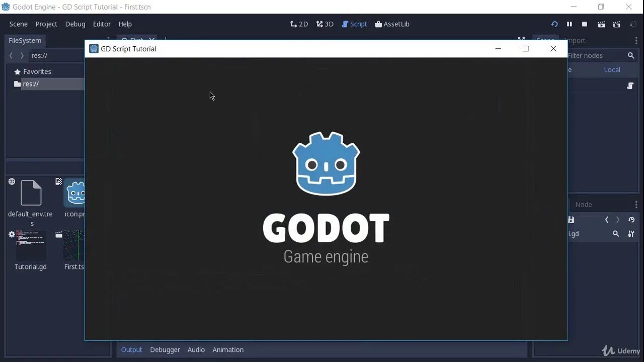Viewport: 644px width, 362px height.
Task: Close the GD Script Tutorial game window
Action: pos(553,49)
